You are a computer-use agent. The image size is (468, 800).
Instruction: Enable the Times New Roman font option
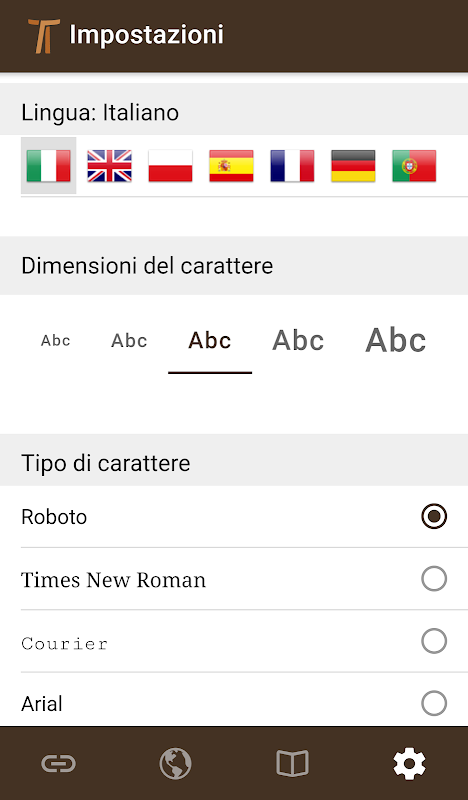[434, 579]
